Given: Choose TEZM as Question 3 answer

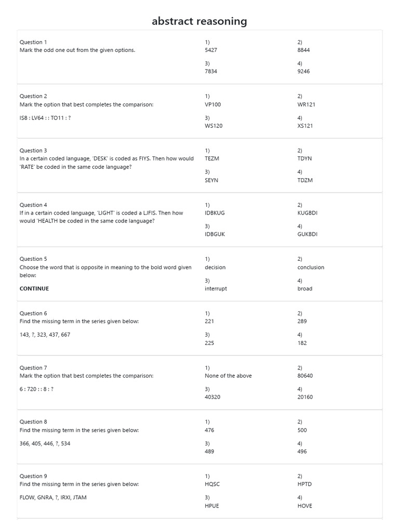Looking at the screenshot, I should pyautogui.click(x=212, y=158).
